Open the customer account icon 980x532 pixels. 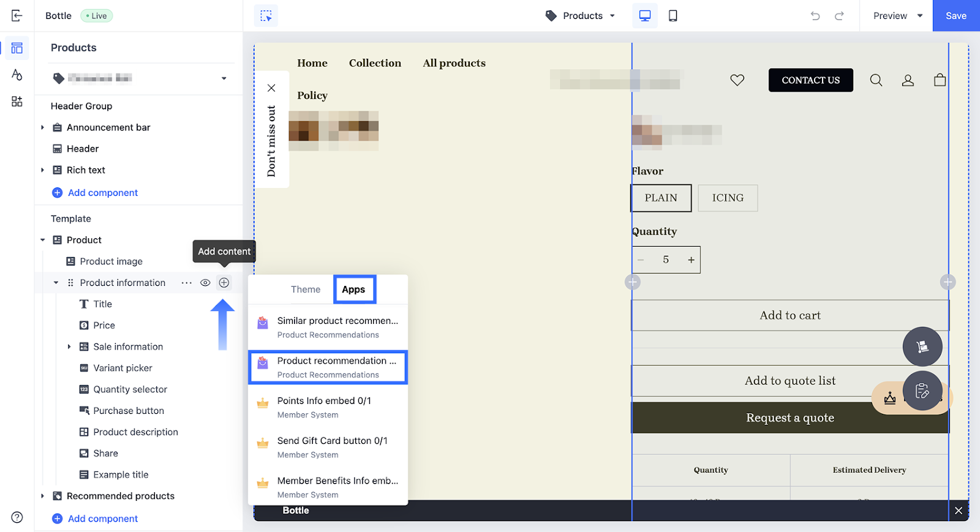[908, 80]
